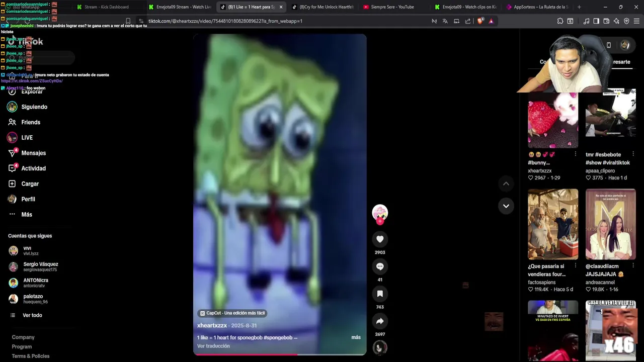Open the factosapiens ¿Que pasaria thumbnail
644x362 pixels.
[553, 224]
